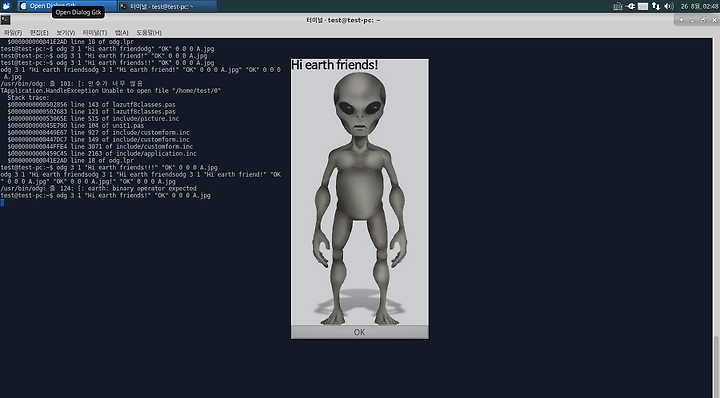This screenshot has height=398, width=720.
Task: Open the 탭(A) menu
Action: coord(121,33)
